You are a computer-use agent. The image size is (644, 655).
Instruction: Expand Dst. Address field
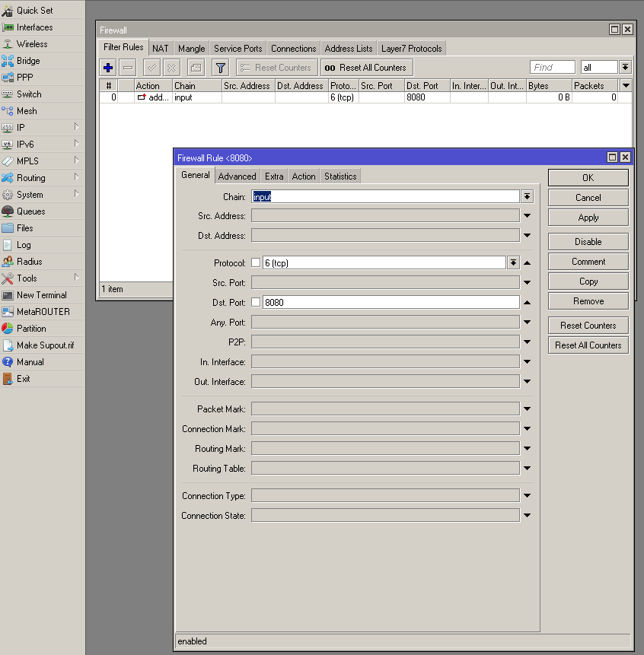coord(528,235)
